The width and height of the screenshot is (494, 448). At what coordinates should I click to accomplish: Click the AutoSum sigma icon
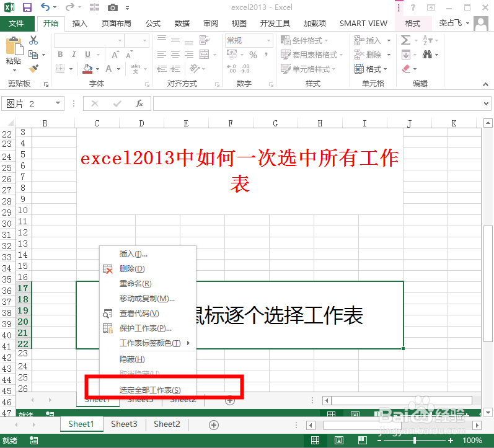pos(405,40)
